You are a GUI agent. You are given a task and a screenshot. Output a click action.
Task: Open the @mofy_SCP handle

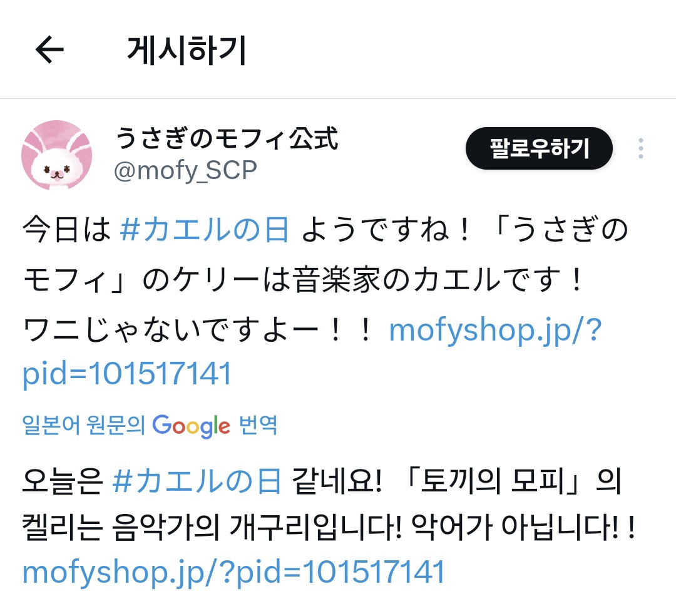pyautogui.click(x=185, y=170)
